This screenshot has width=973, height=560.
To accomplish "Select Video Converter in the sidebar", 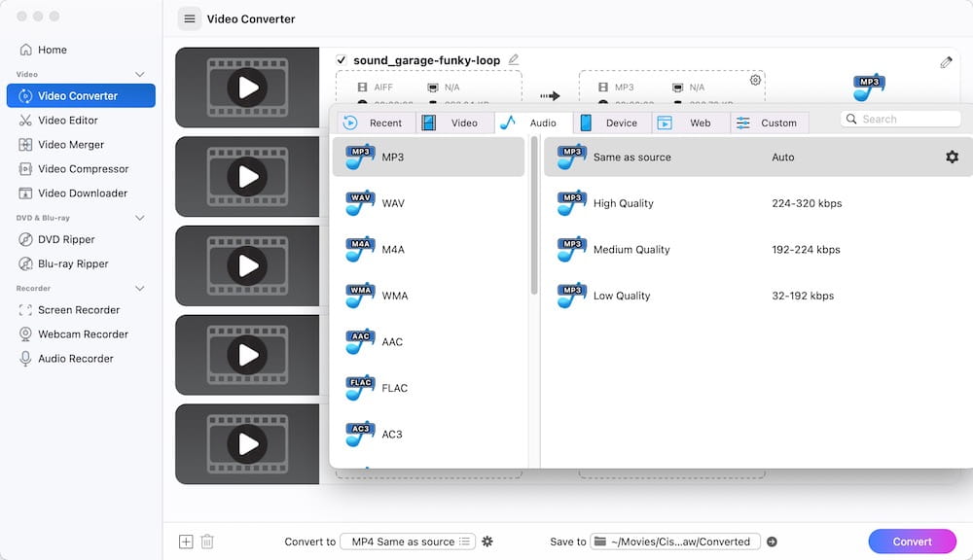I will pyautogui.click(x=81, y=95).
